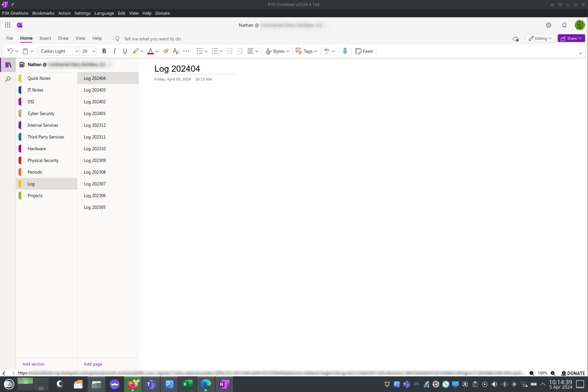This screenshot has height=392, width=588.
Task: Apply the red font color swatch
Action: pyautogui.click(x=150, y=51)
